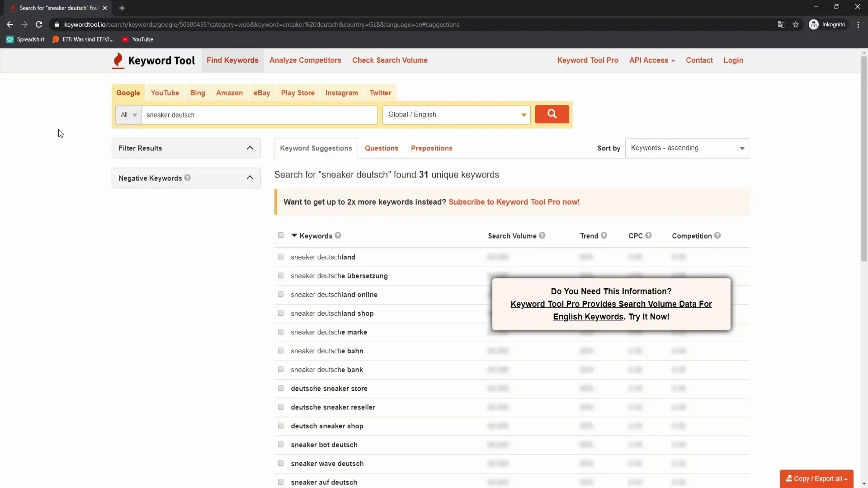Check "sneaker deutschland shop" checkbox
This screenshot has height=488, width=868.
tap(281, 313)
